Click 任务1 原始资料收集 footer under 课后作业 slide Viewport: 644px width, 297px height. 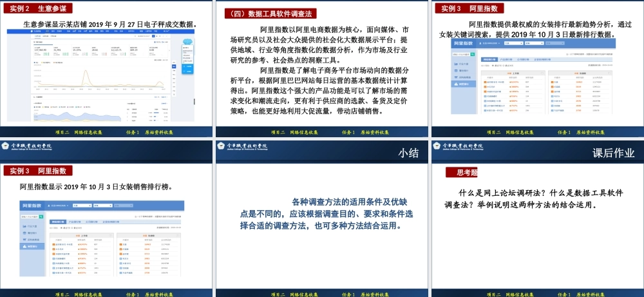tap(581, 294)
